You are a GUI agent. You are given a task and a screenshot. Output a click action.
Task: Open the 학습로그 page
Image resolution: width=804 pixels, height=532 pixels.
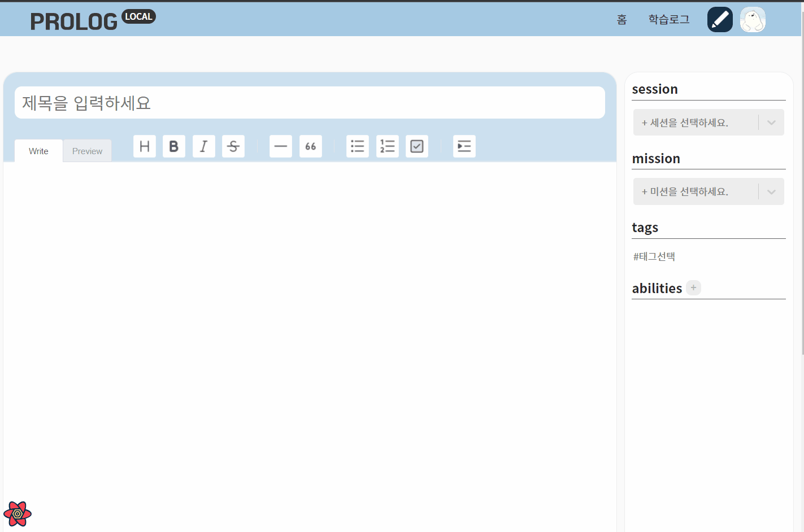pos(669,19)
